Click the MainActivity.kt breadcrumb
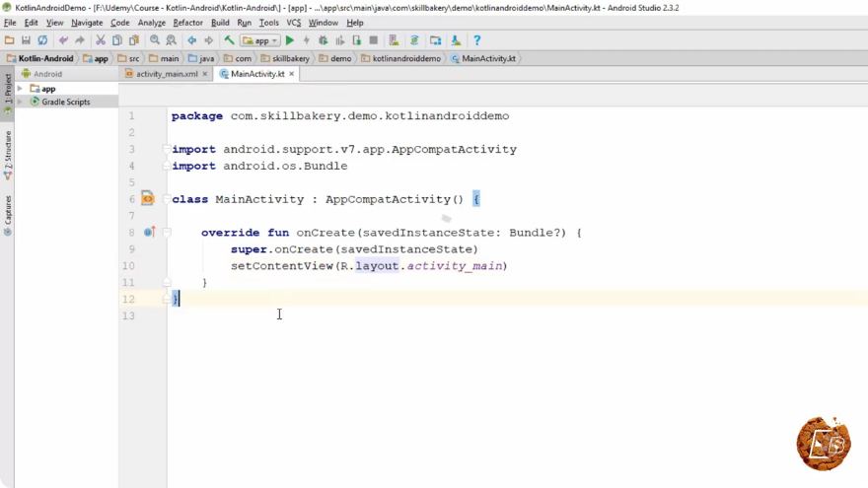This screenshot has height=488, width=868. [x=483, y=58]
